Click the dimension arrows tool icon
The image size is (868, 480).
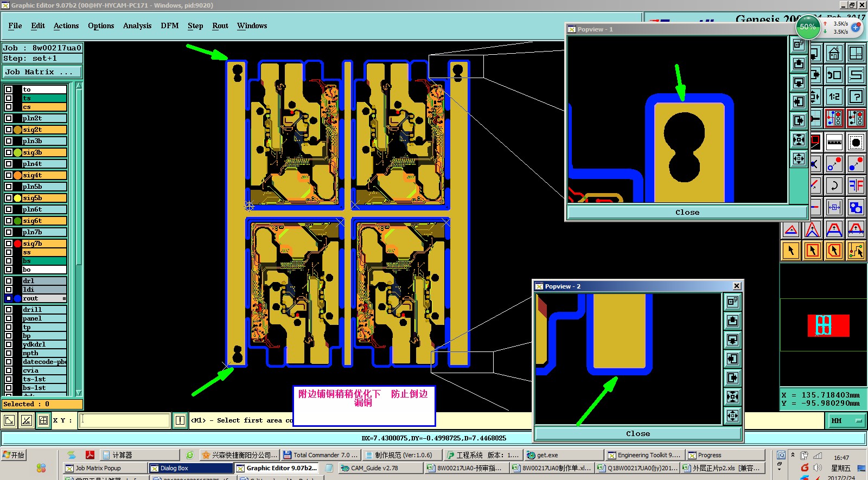click(834, 207)
